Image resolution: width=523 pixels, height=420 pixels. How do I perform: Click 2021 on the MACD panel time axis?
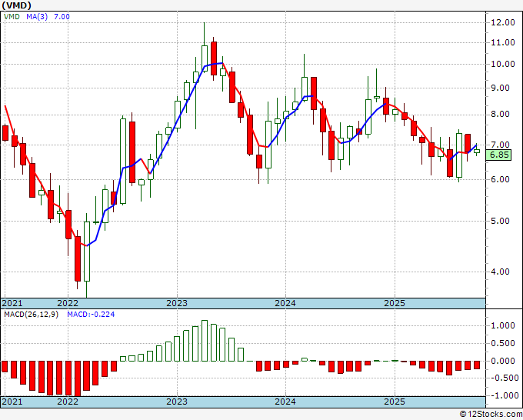(12, 402)
